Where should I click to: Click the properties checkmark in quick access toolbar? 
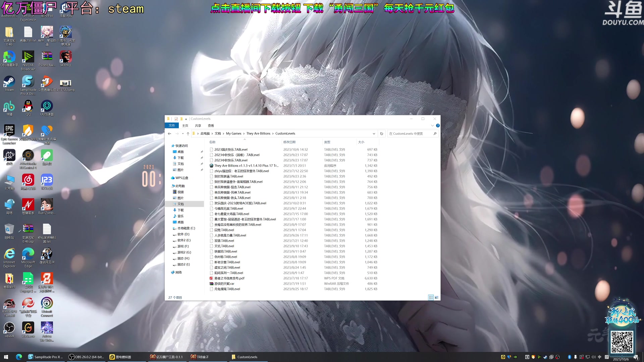click(176, 119)
